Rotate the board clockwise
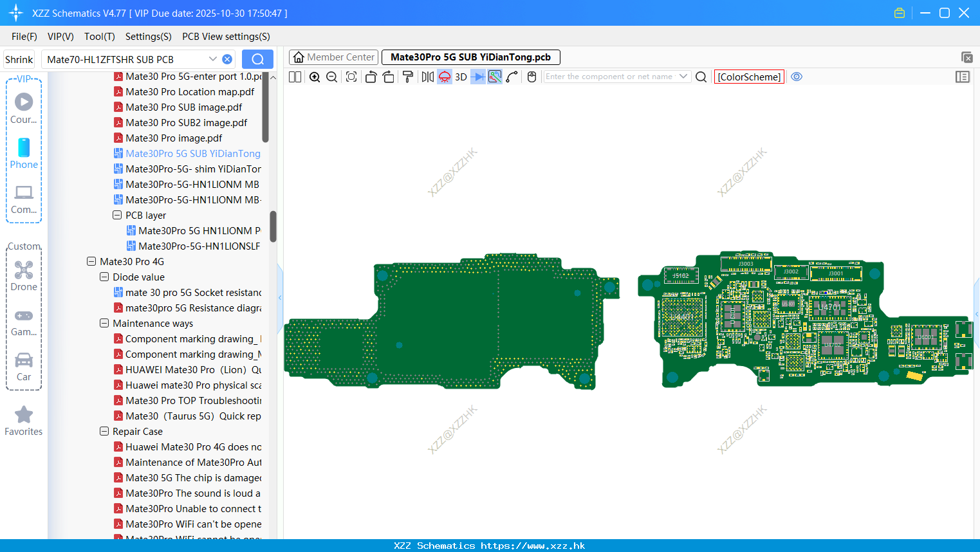Image resolution: width=980 pixels, height=552 pixels. coord(389,77)
